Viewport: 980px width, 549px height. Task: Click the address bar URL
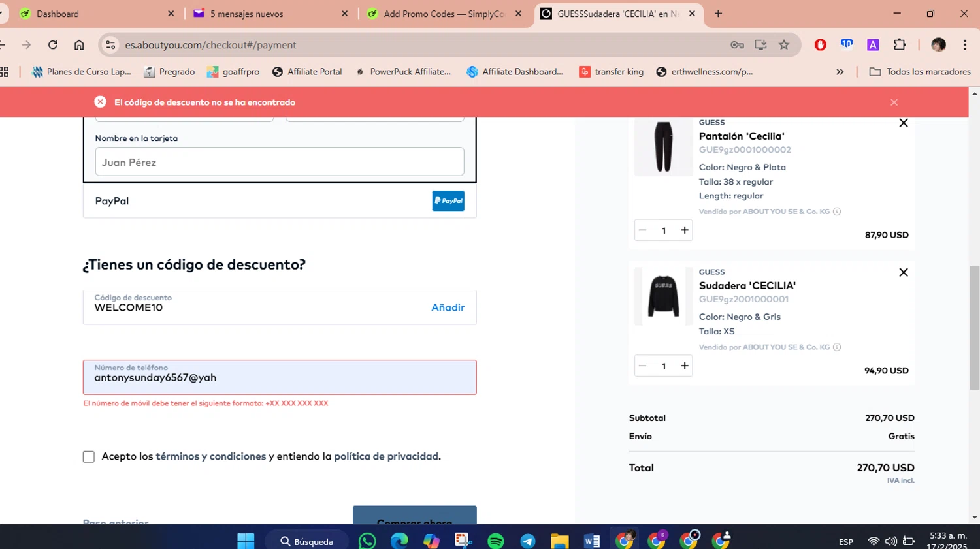(x=210, y=45)
